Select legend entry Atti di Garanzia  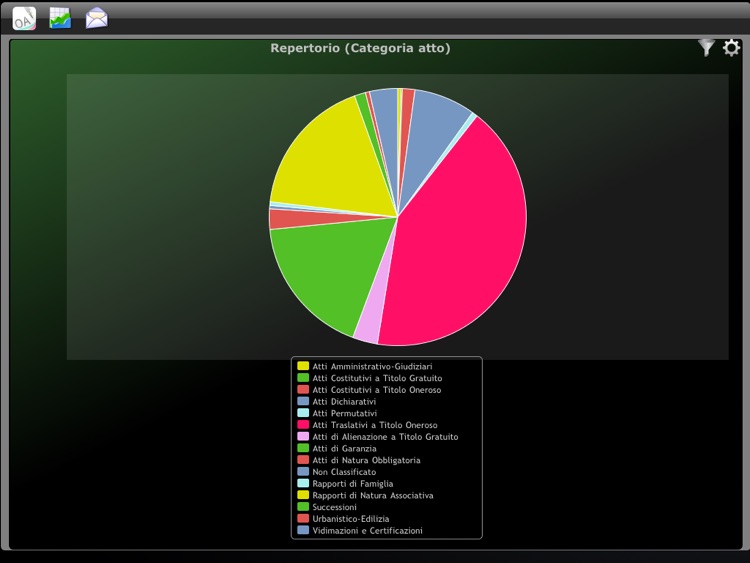pos(344,448)
